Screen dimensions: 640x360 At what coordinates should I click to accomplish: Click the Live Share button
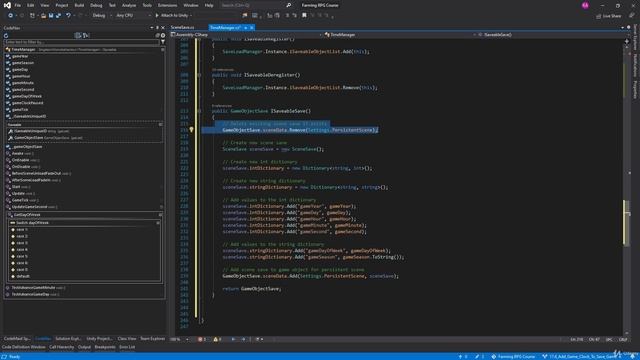(x=609, y=16)
